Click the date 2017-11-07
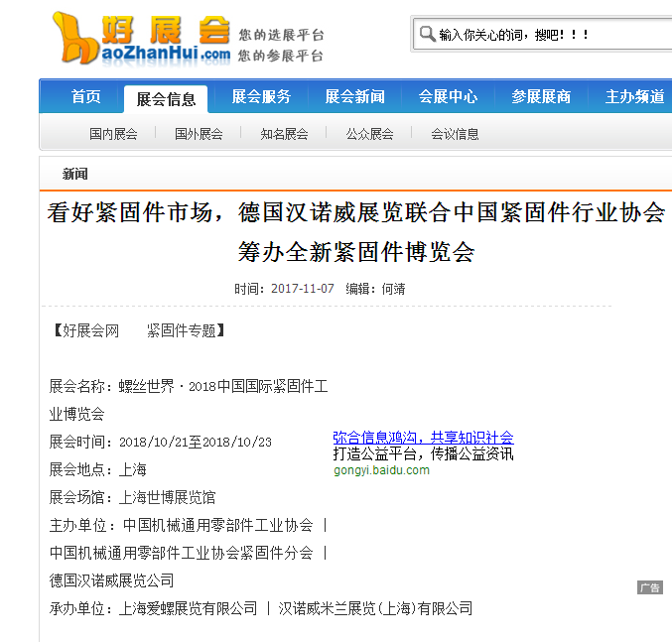The height and width of the screenshot is (642, 672). point(302,289)
